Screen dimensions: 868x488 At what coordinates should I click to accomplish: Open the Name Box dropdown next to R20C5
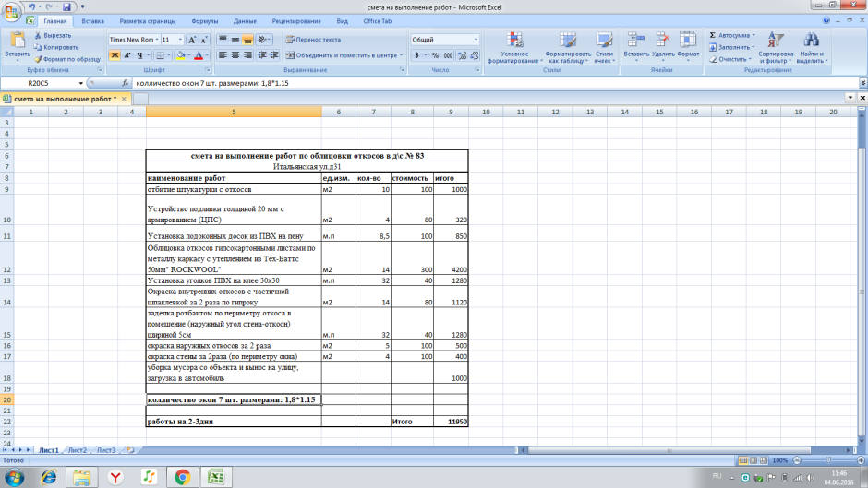point(81,84)
